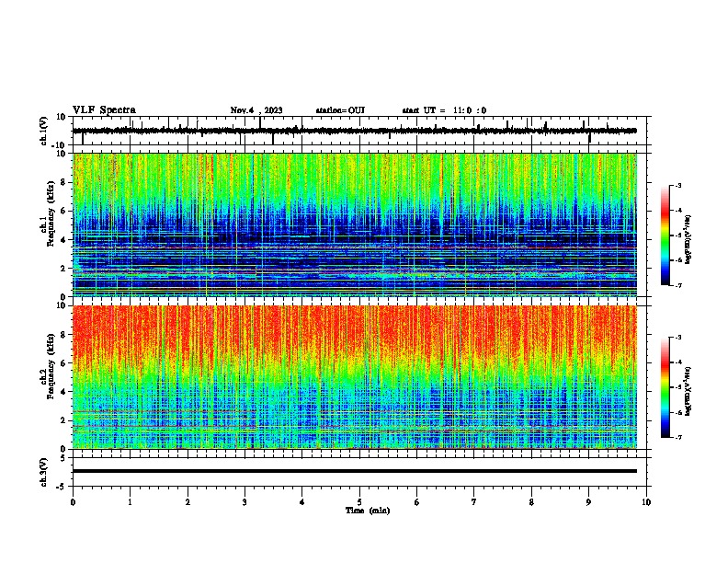Click the time axis tick label '0'

(73, 502)
